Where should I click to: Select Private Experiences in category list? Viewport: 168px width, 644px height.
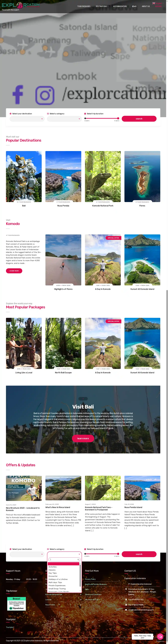tap(57, 586)
